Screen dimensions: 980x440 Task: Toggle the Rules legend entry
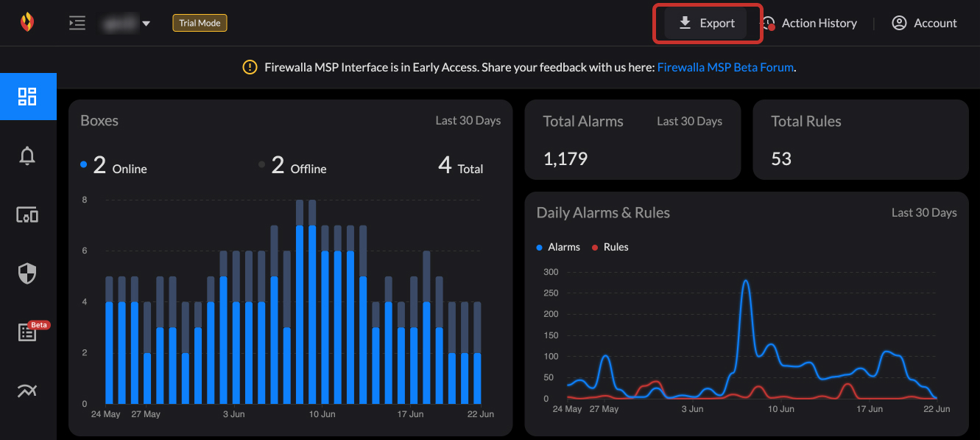[x=610, y=247]
